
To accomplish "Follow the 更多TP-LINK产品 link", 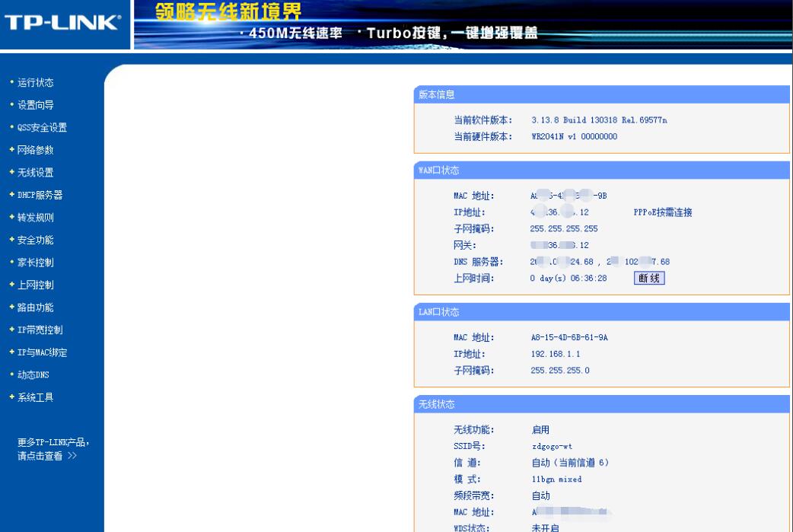I will pyautogui.click(x=53, y=442).
